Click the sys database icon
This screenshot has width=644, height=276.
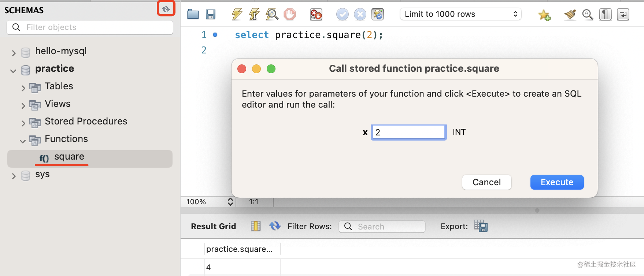point(26,176)
